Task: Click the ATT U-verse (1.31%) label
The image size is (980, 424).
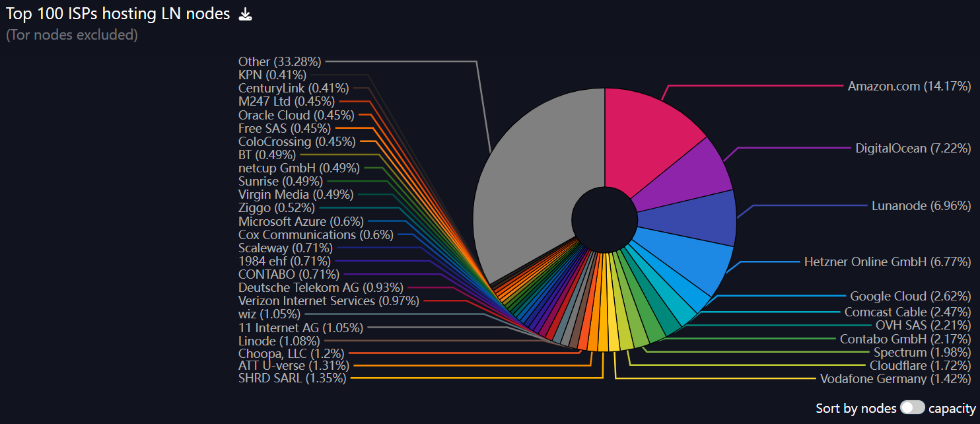Action: coord(294,365)
